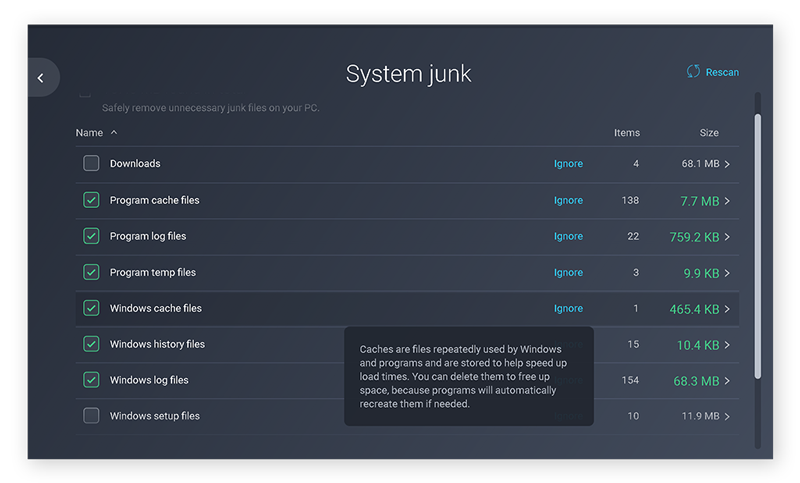Expand Windows setup files chevron
This screenshot has height=483, width=800.
pyautogui.click(x=727, y=417)
